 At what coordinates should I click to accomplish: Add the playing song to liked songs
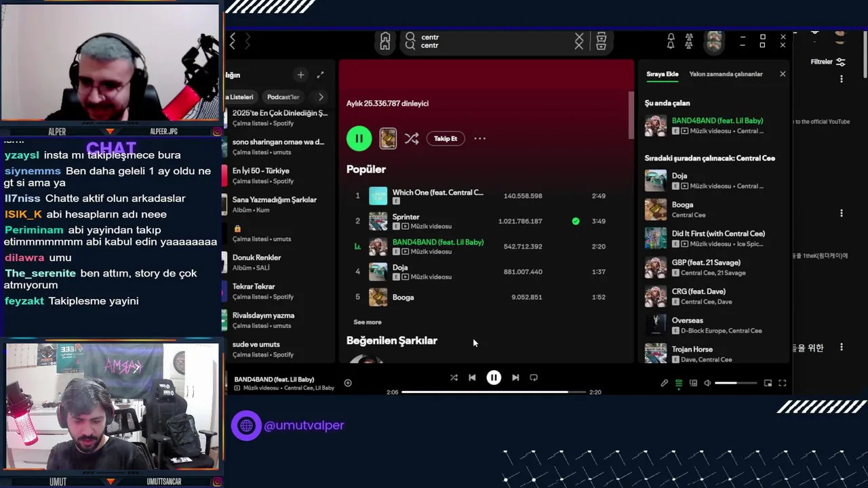click(348, 383)
